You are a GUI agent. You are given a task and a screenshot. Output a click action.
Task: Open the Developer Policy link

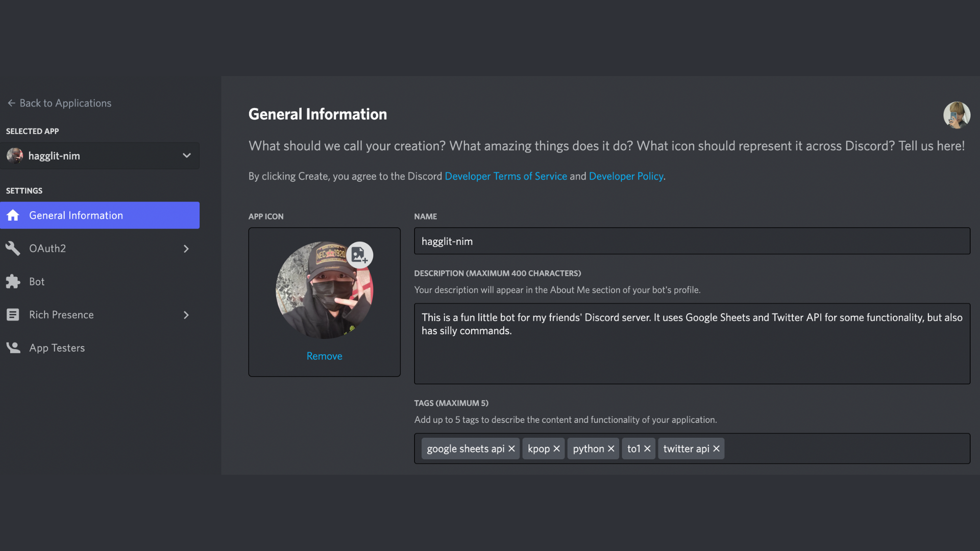click(x=626, y=176)
